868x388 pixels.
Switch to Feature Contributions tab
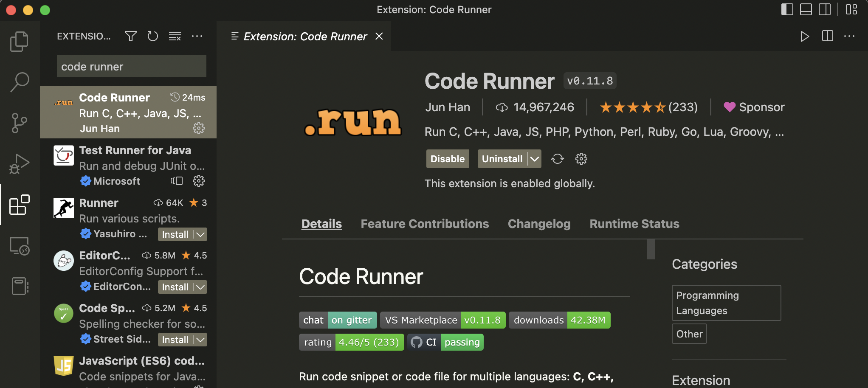[425, 224]
